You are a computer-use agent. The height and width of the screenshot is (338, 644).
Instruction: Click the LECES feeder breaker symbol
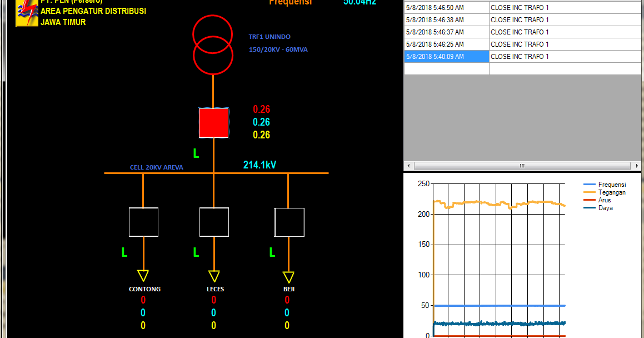[x=214, y=221]
